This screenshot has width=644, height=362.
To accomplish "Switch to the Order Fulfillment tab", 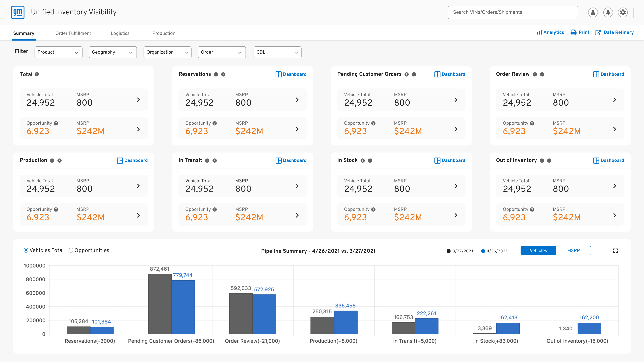I will (x=73, y=33).
